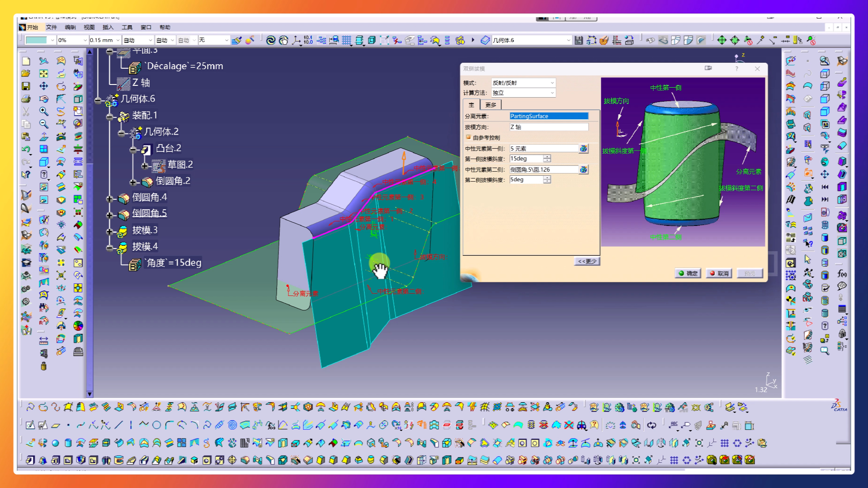Switch to 更多 tab in dialog
Image resolution: width=868 pixels, height=488 pixels.
(x=491, y=105)
